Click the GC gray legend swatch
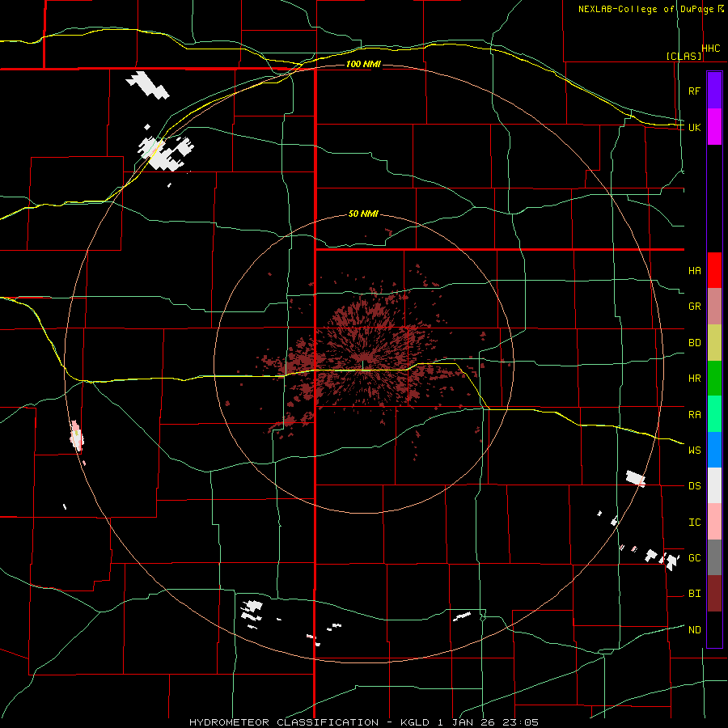This screenshot has width=728, height=728. (714, 557)
